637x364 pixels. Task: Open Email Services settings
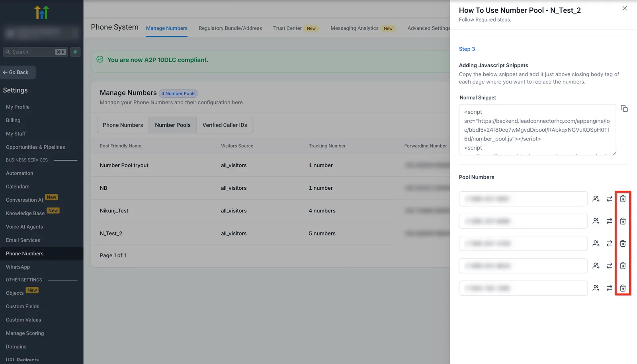[23, 240]
